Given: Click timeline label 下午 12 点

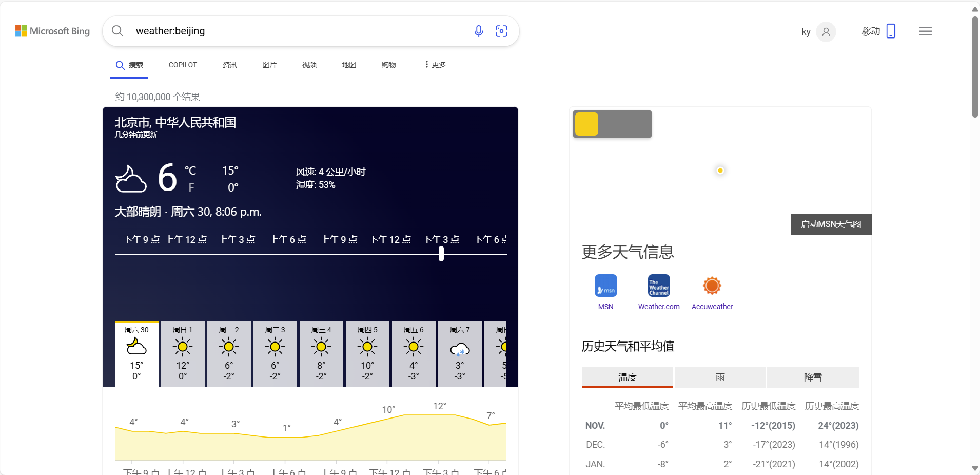Looking at the screenshot, I should coord(390,239).
